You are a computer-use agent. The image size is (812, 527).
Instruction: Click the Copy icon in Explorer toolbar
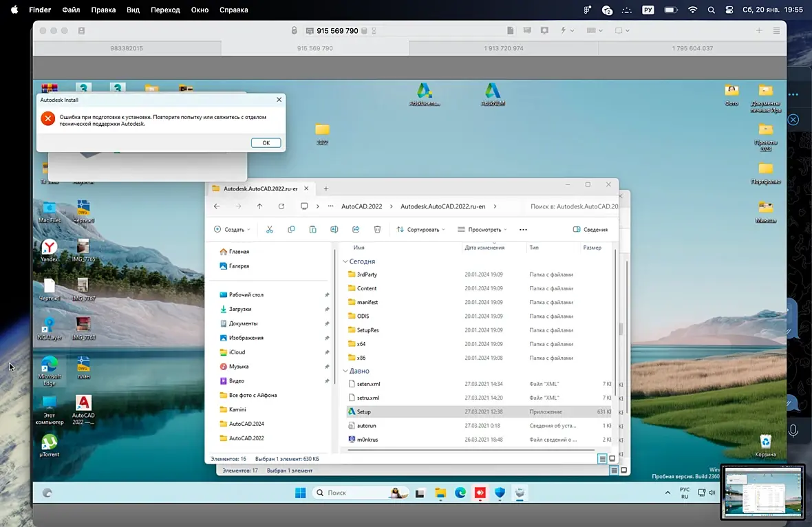291,229
